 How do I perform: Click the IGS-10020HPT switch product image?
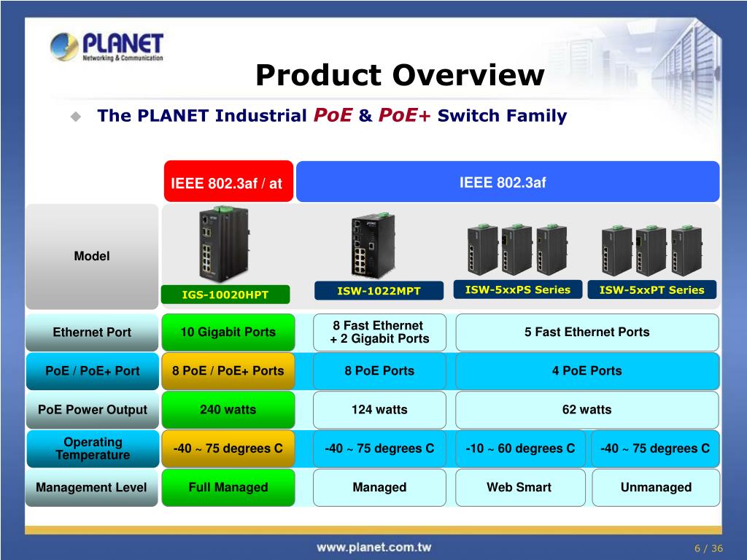point(224,244)
